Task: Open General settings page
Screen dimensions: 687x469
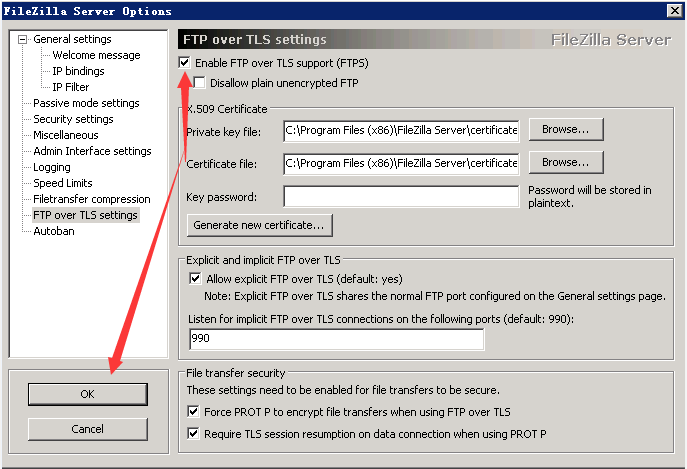Action: point(72,39)
